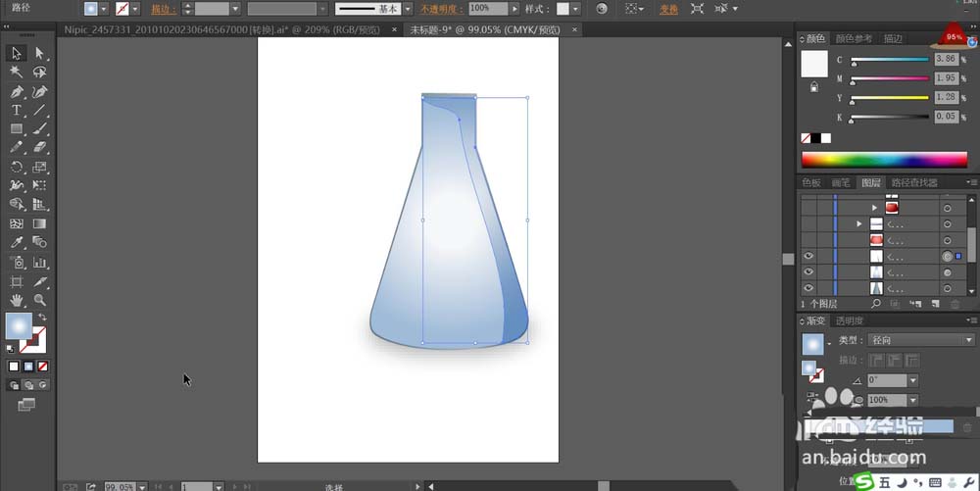Select the Eyedropper tool

(17, 242)
